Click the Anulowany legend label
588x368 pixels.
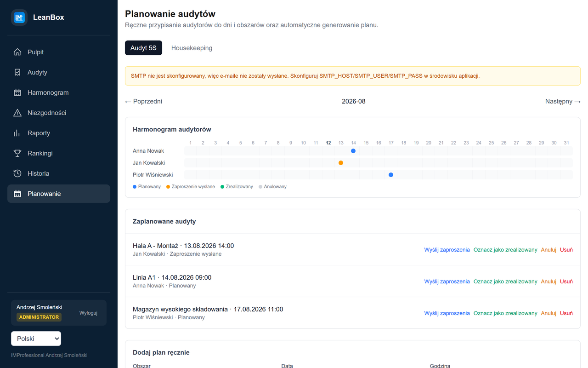[275, 187]
